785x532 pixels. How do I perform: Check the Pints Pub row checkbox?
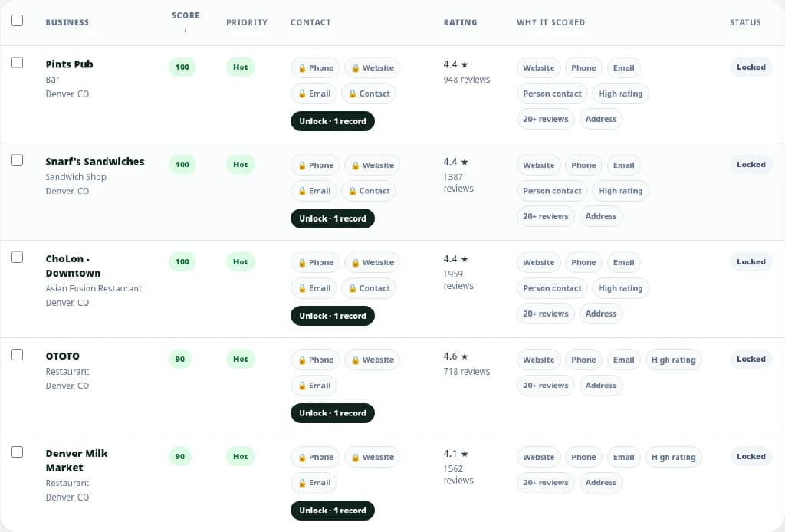click(x=17, y=63)
